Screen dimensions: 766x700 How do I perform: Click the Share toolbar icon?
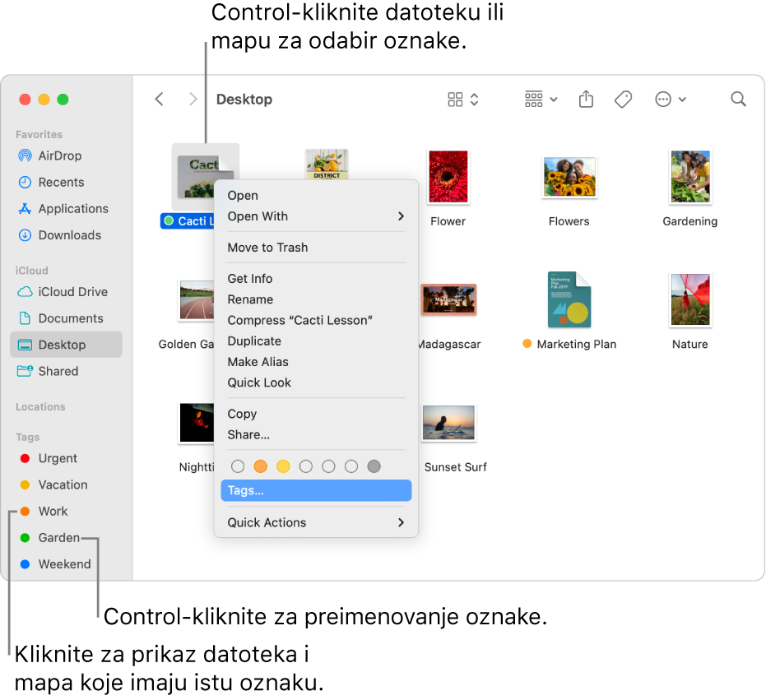[x=586, y=100]
